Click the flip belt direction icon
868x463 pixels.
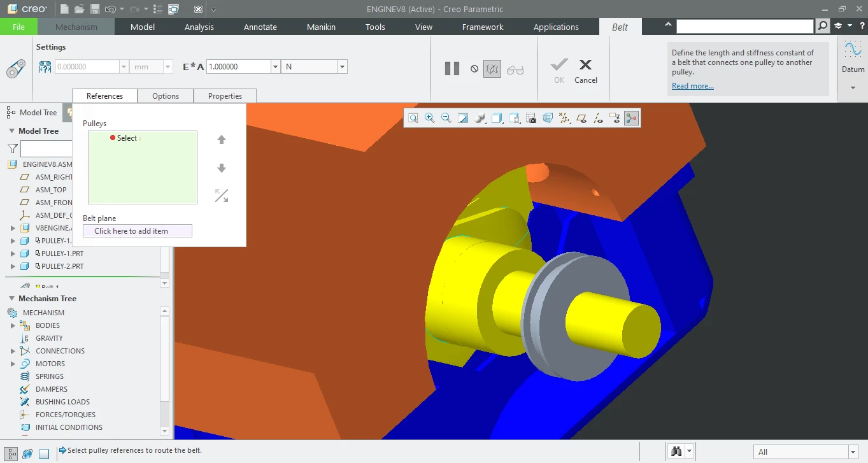pos(222,196)
